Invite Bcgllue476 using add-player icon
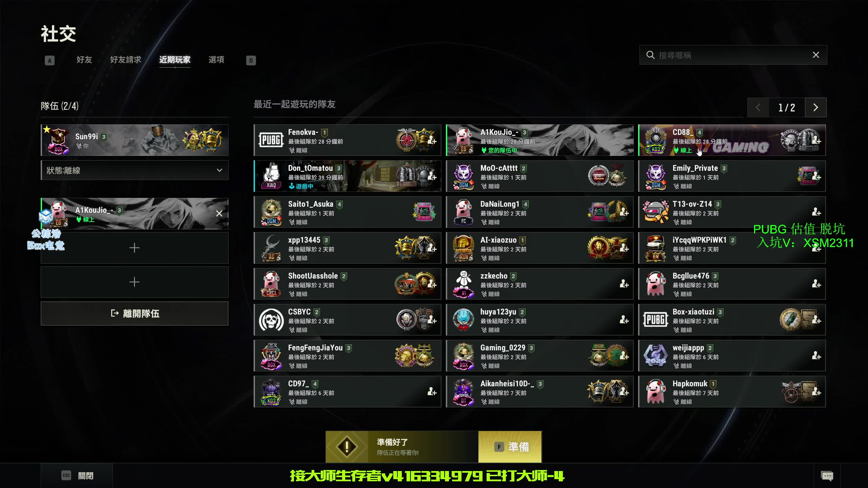 816,284
